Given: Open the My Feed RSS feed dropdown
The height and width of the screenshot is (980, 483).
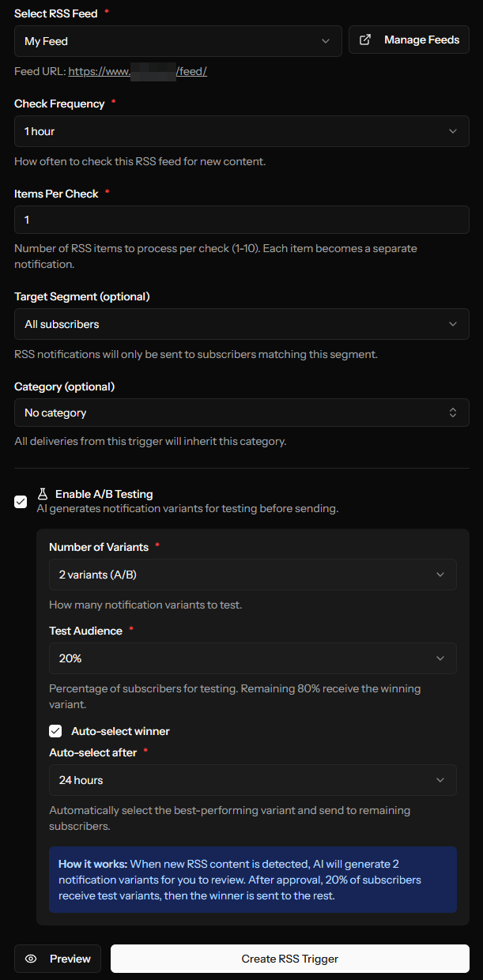Looking at the screenshot, I should point(178,40).
